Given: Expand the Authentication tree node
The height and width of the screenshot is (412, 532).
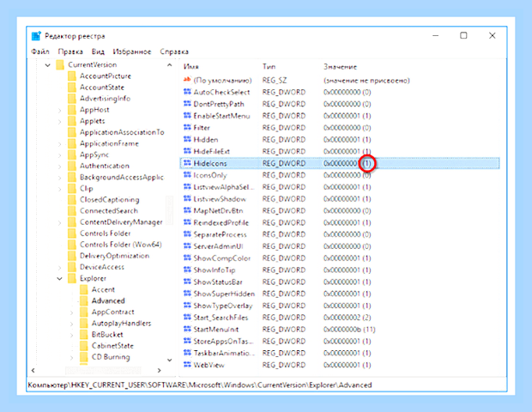Looking at the screenshot, I should point(60,167).
